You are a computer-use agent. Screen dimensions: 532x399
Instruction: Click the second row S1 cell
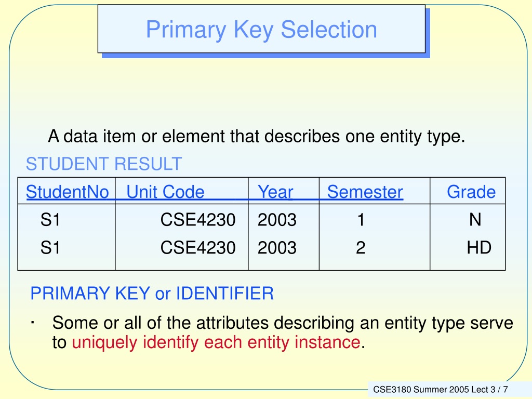point(50,247)
